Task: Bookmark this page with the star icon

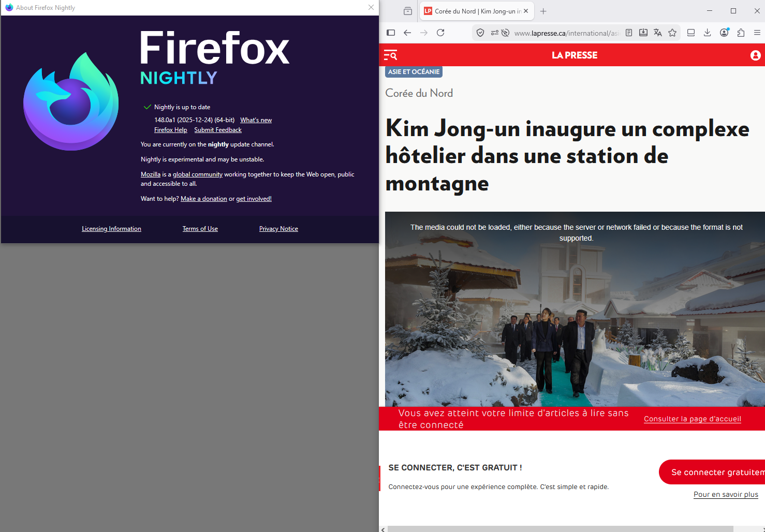Action: (x=672, y=33)
